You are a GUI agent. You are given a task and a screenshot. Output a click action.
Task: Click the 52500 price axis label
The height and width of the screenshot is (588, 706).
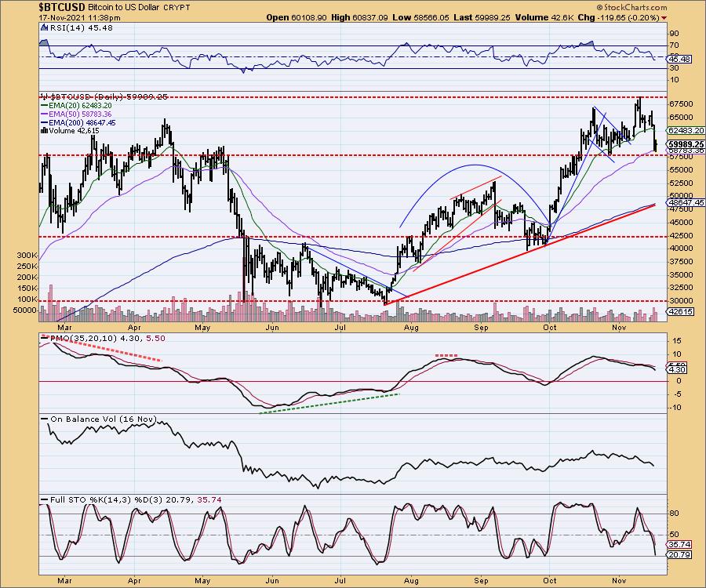(681, 183)
